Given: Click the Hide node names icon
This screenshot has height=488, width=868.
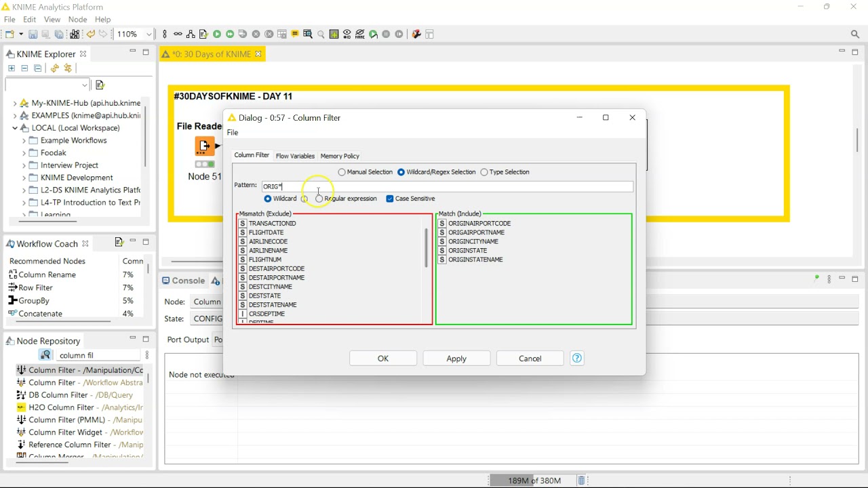Looking at the screenshot, I should click(x=359, y=34).
